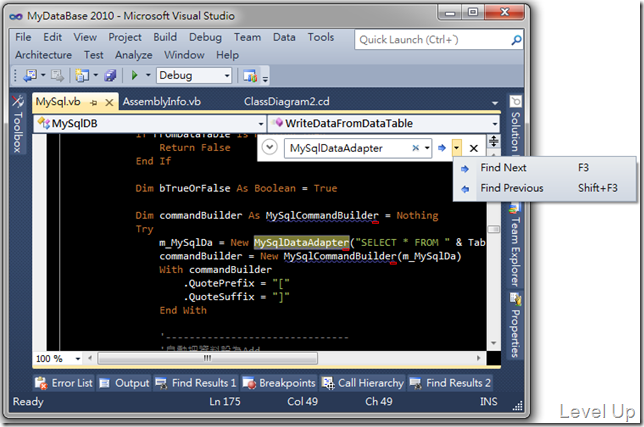Click the editor split handle icon
The width and height of the screenshot is (644, 427).
(494, 141)
